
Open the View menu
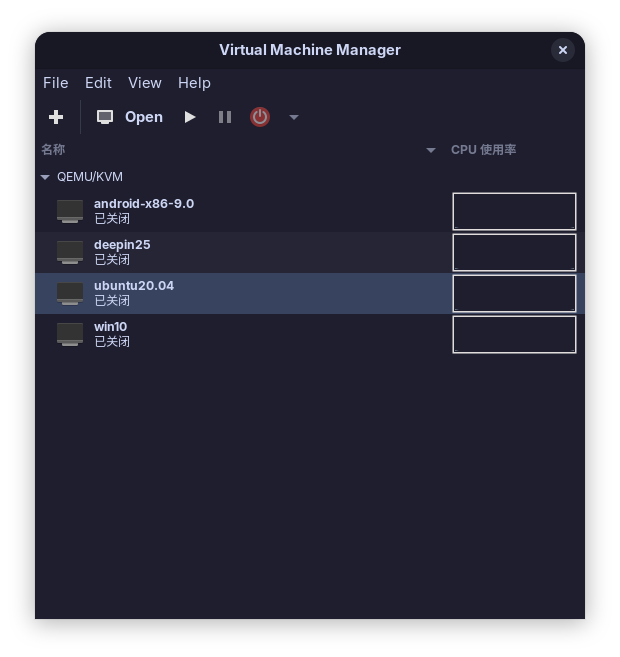pyautogui.click(x=145, y=83)
